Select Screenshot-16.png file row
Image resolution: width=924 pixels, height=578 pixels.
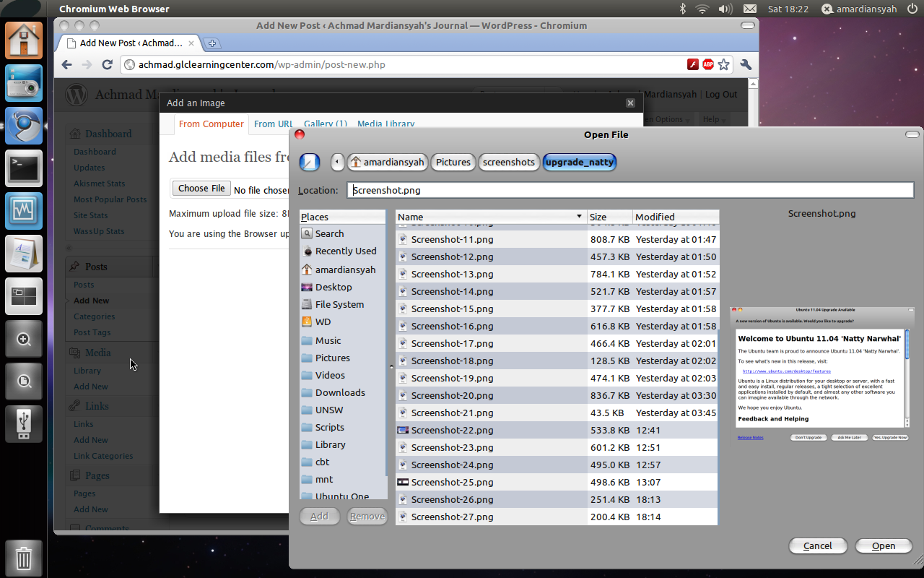pyautogui.click(x=557, y=326)
